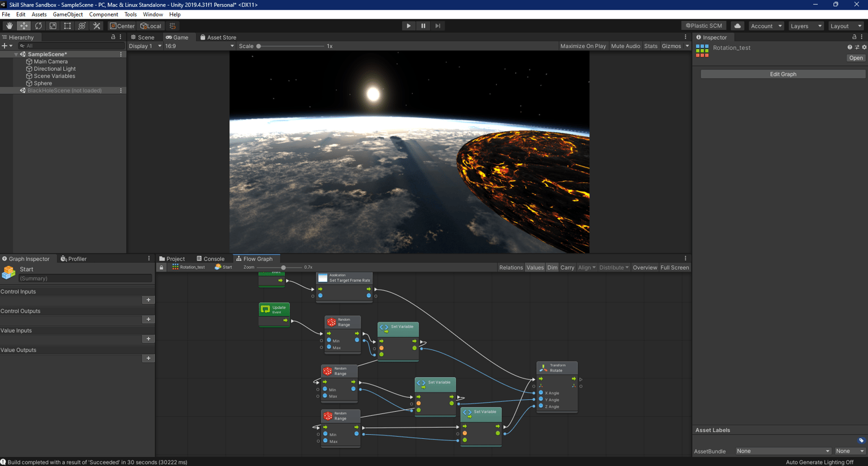Open the Account dropdown
This screenshot has height=466, width=868.
766,26
